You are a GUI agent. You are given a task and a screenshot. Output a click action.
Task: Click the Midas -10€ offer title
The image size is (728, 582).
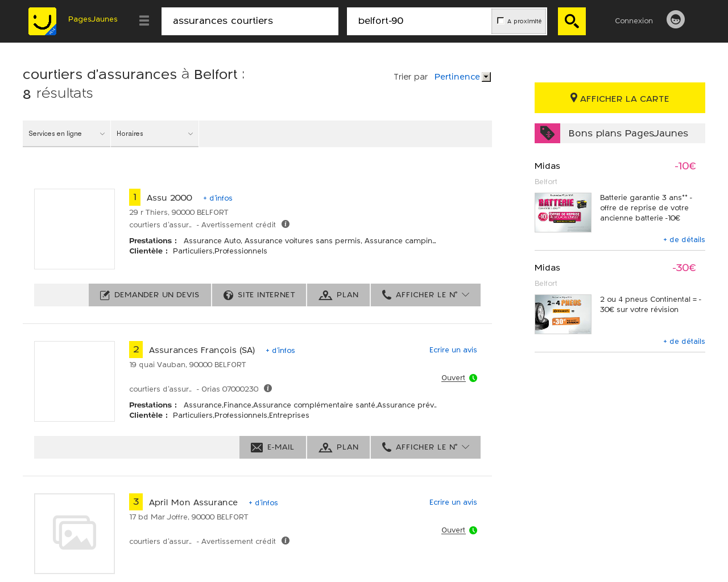point(547,166)
